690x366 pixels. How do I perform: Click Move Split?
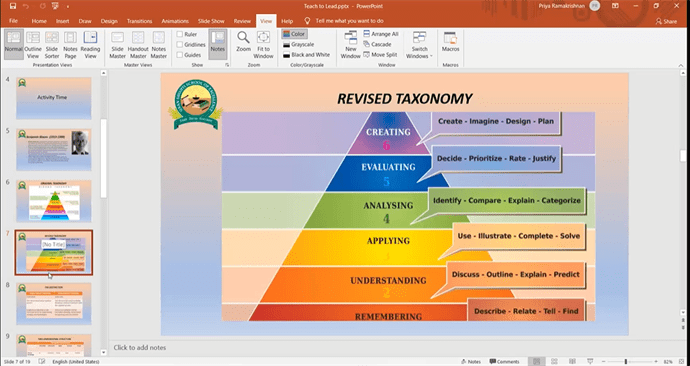[x=380, y=55]
